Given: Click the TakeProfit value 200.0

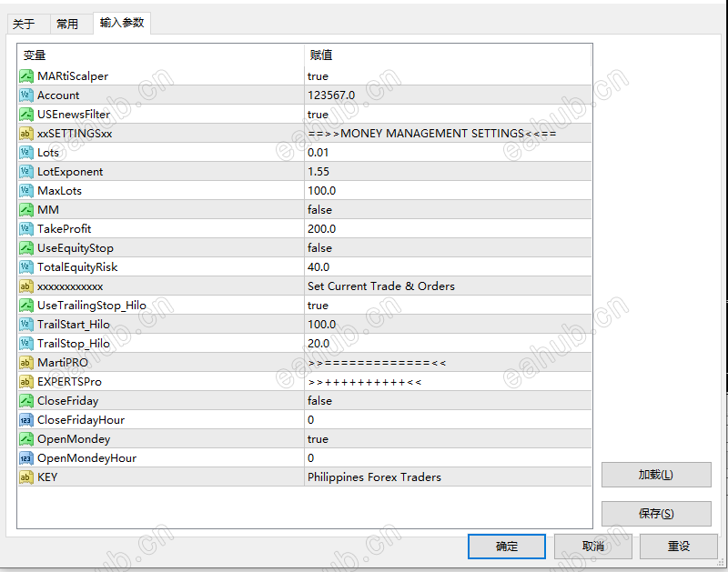Looking at the screenshot, I should click(x=322, y=228).
